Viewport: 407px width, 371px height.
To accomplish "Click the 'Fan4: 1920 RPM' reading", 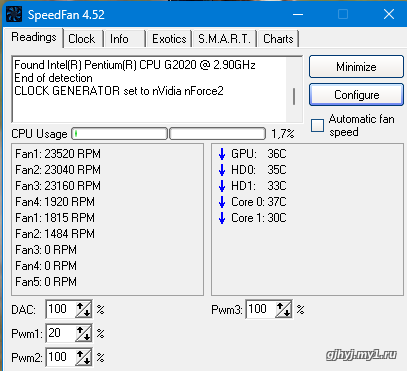I will point(55,202).
